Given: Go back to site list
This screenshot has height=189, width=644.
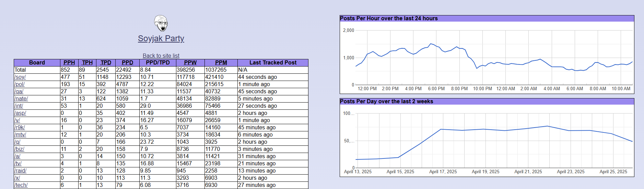Looking at the screenshot, I should 161,56.
